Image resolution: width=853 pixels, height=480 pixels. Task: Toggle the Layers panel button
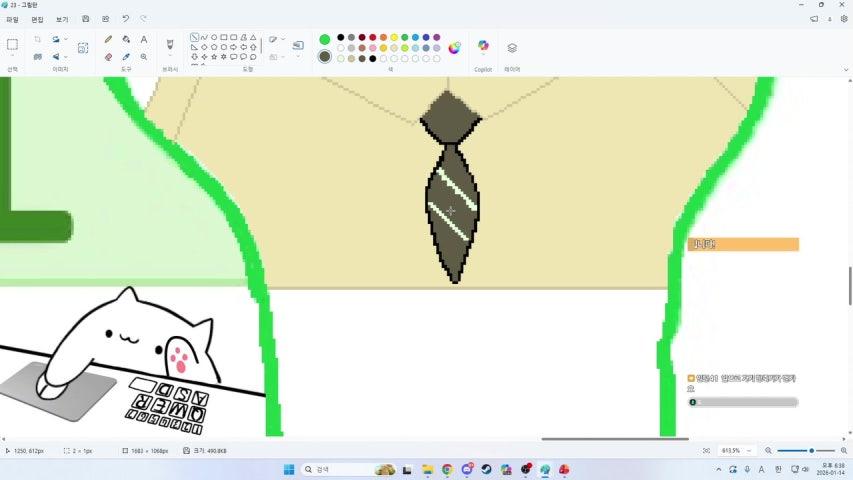pos(512,48)
